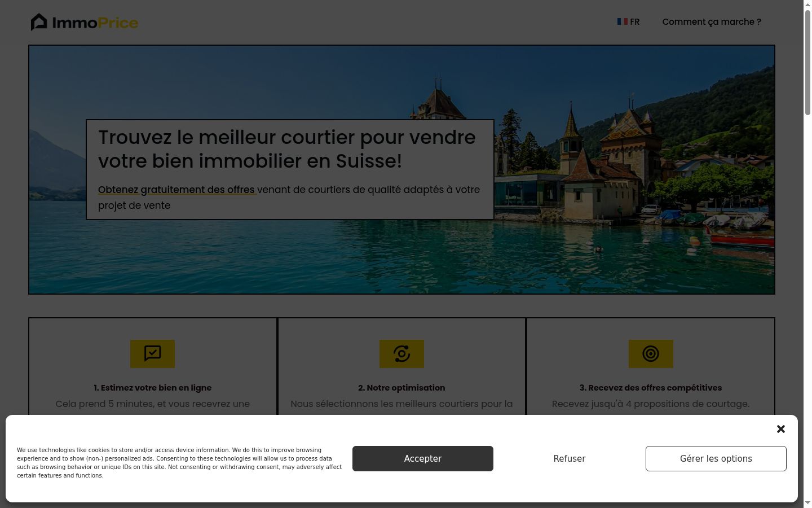Click 'Recevez jusqu'à 4 propositions' text

tap(651, 404)
